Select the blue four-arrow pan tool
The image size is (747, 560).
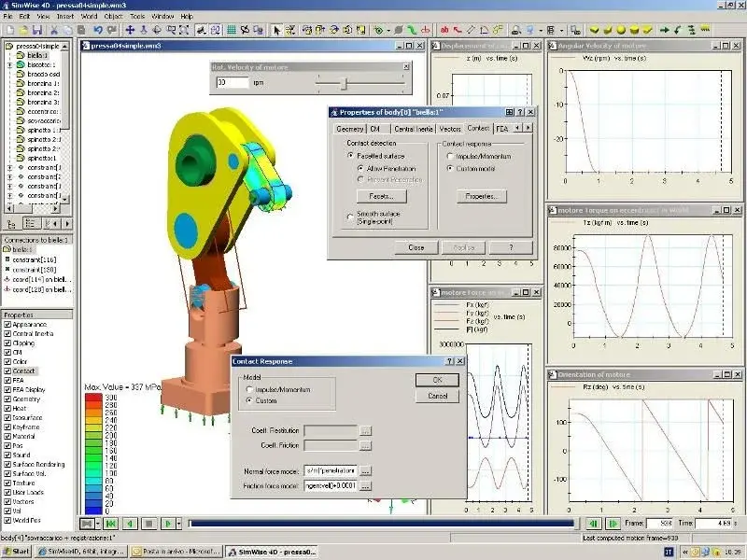[x=130, y=30]
